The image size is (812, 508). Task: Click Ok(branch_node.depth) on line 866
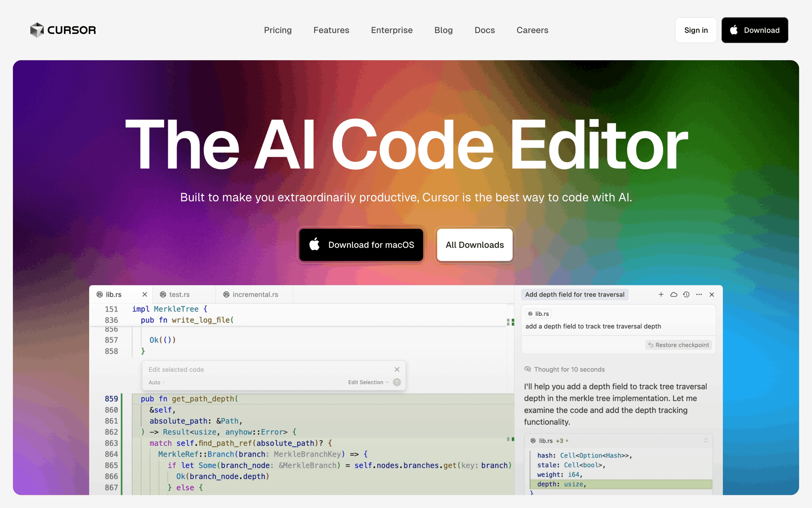pos(222,476)
